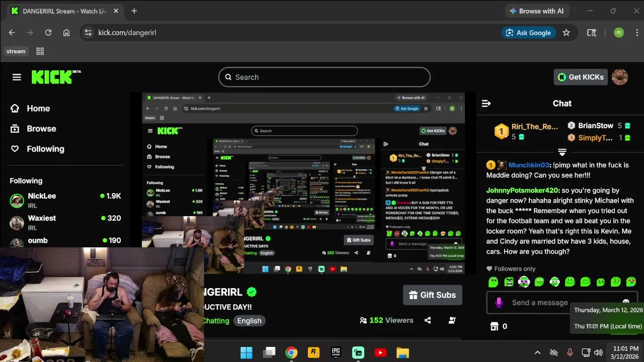
Task: Open YouTube from the taskbar
Action: pyautogui.click(x=380, y=353)
